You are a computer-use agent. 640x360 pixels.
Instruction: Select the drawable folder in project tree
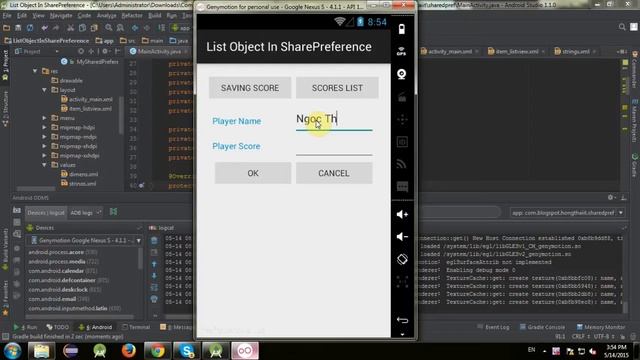pyautogui.click(x=67, y=80)
